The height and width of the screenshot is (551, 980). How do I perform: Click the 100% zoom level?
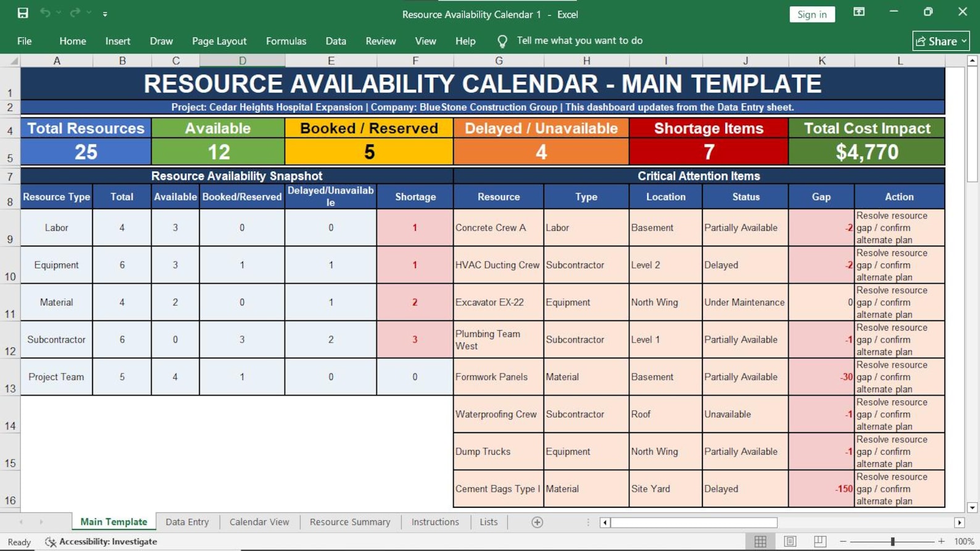tap(964, 541)
